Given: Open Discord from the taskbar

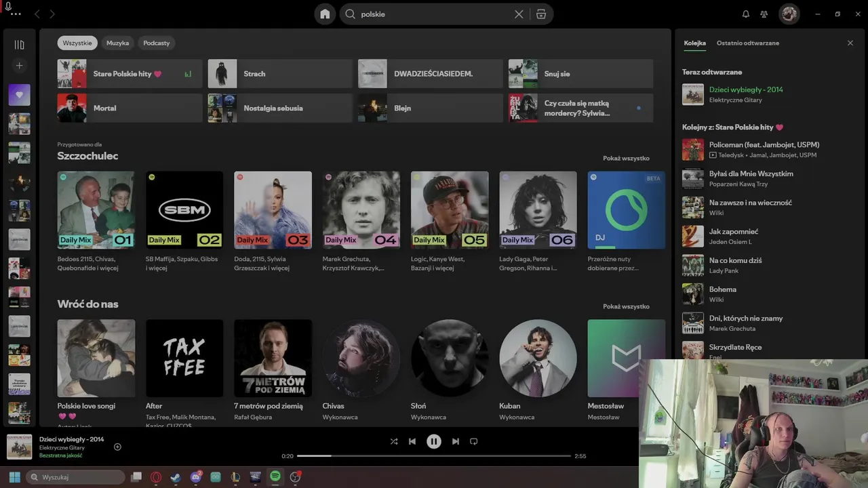Looking at the screenshot, I should (196, 477).
